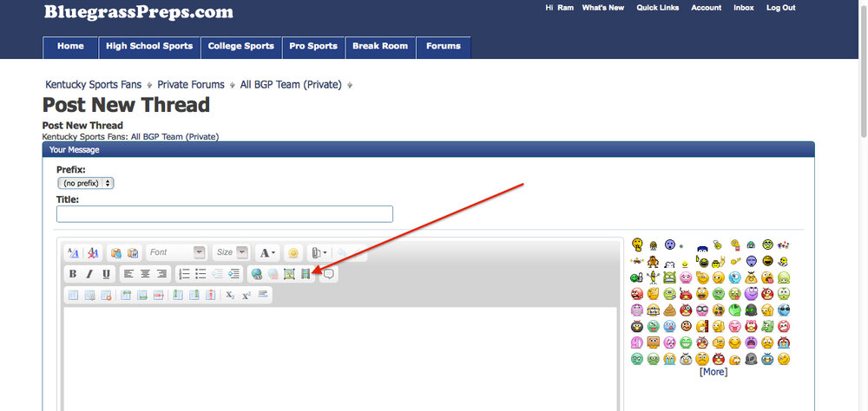
Task: Click the Delete Table icon
Action: coord(106,296)
